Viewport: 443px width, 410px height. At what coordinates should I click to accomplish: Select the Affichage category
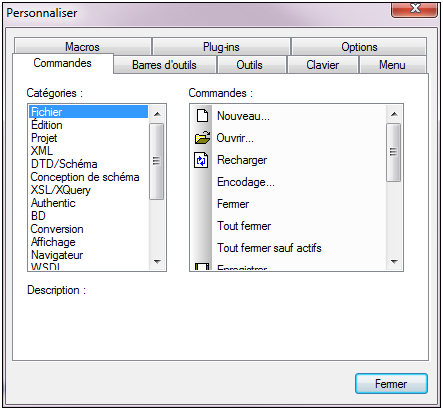tap(88, 242)
